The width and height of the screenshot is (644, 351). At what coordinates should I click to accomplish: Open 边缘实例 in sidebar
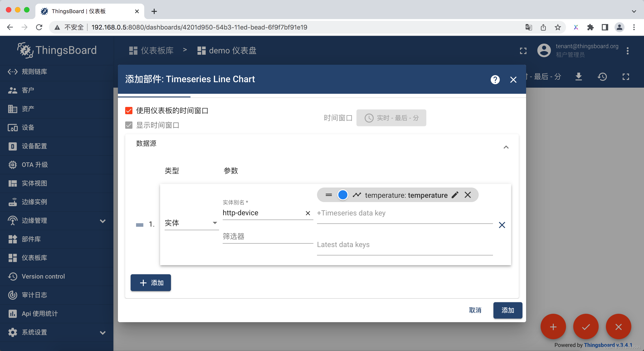pyautogui.click(x=56, y=202)
